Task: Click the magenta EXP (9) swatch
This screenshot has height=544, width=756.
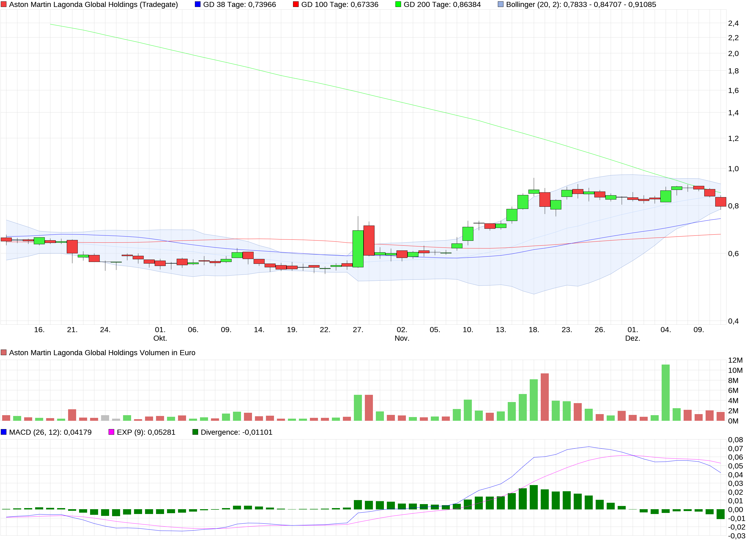Action: coord(111,432)
